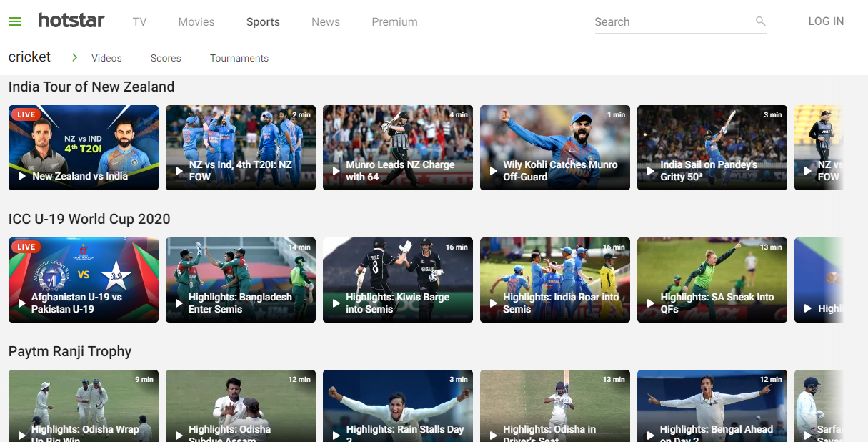Click the green chevron beside cricket
The image size is (868, 442).
click(x=74, y=57)
